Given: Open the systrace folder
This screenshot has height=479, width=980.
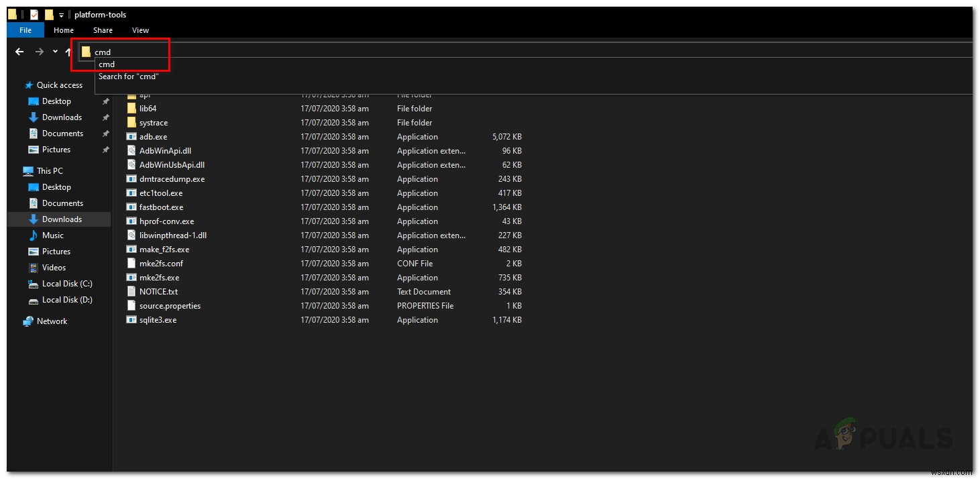Looking at the screenshot, I should [x=154, y=122].
